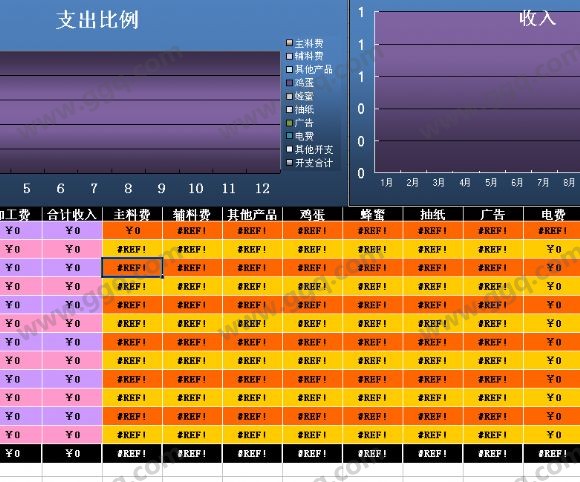
Task: Select the 蜂蜜 column header
Action: pos(372,215)
